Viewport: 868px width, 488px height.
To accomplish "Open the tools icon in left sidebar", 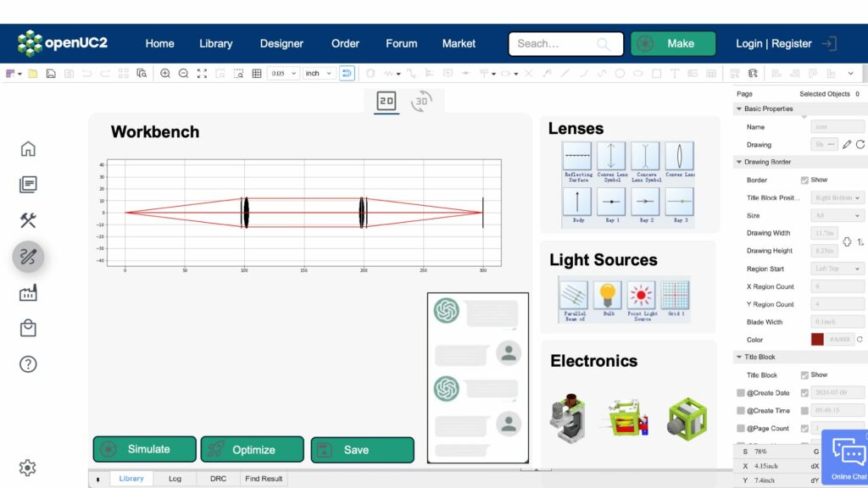I will [x=28, y=220].
